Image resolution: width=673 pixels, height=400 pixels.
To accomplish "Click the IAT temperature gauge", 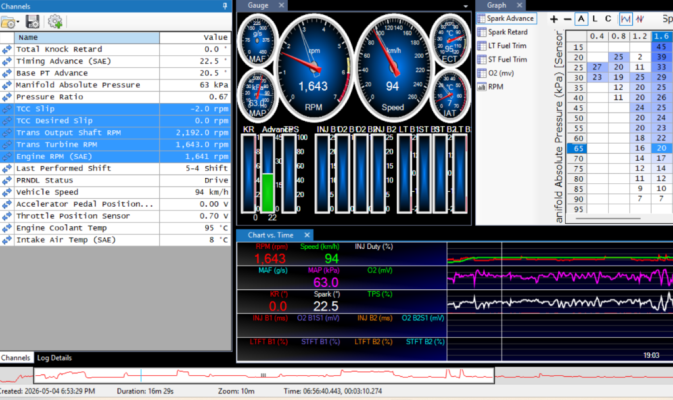I will click(x=449, y=94).
